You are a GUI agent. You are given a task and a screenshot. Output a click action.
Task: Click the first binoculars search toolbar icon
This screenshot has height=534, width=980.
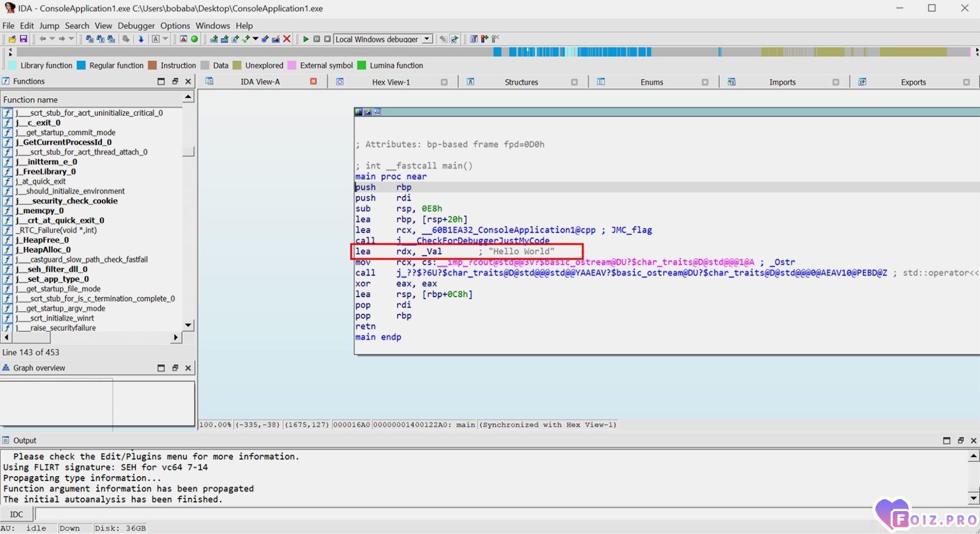coord(90,39)
